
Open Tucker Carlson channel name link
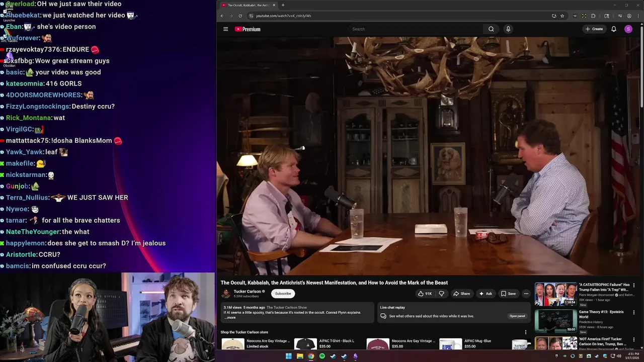click(x=247, y=291)
